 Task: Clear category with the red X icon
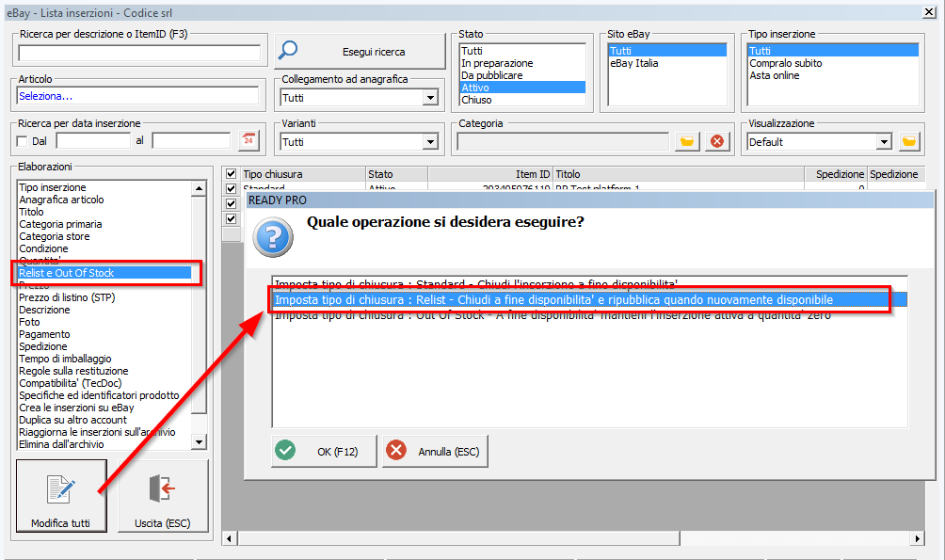click(x=716, y=141)
